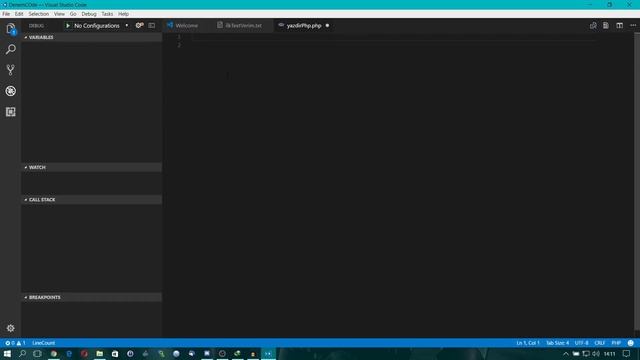
Task: Open File Explorer from the taskbar
Action: click(x=100, y=353)
